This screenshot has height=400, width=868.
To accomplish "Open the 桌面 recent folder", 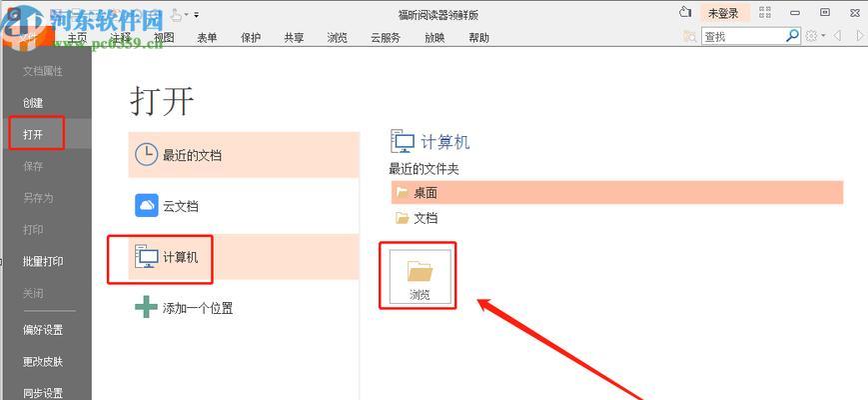I will coord(616,192).
